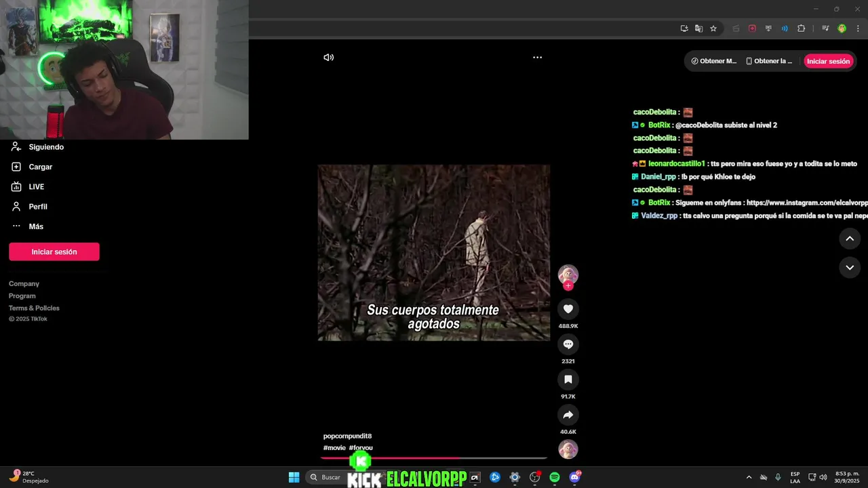Pause the playing TikTok video

434,252
